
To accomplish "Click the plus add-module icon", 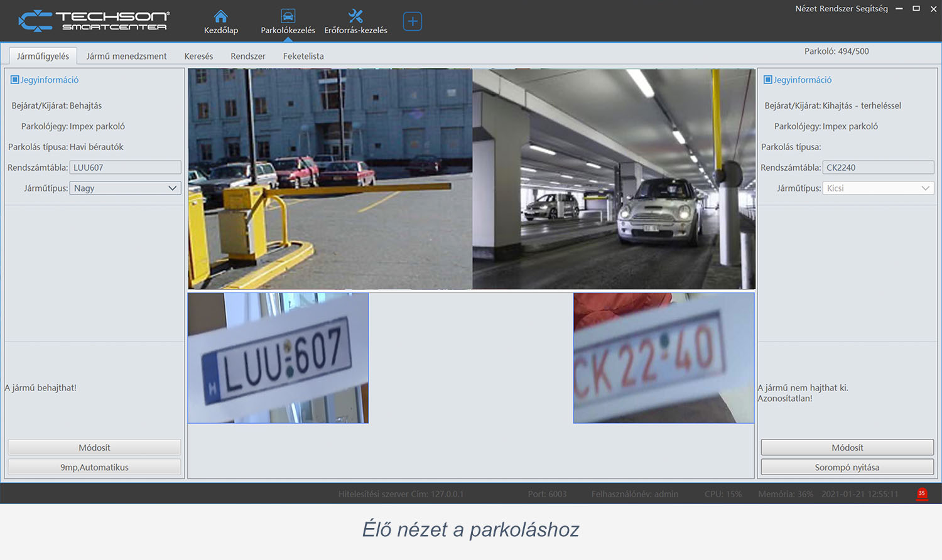I will (412, 21).
